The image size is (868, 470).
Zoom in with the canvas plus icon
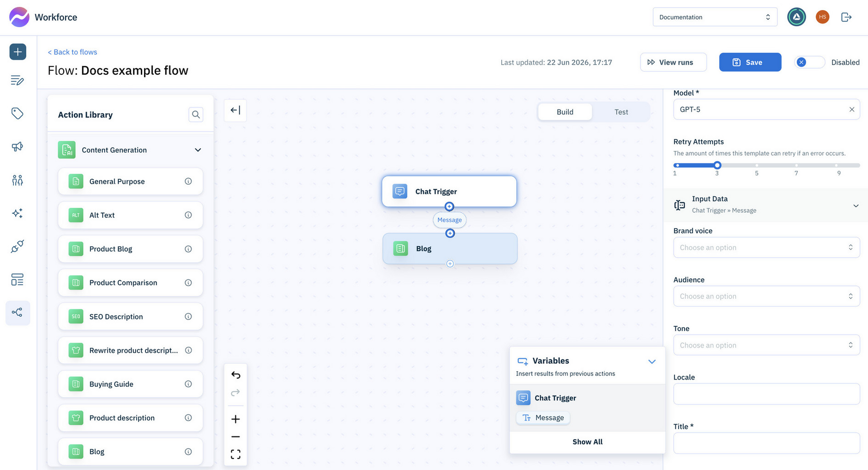tap(235, 419)
